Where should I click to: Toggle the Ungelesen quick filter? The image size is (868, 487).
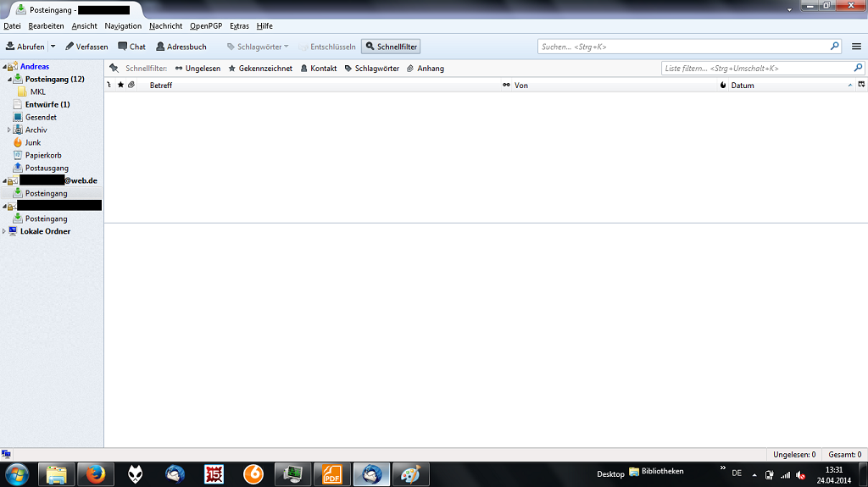[198, 68]
